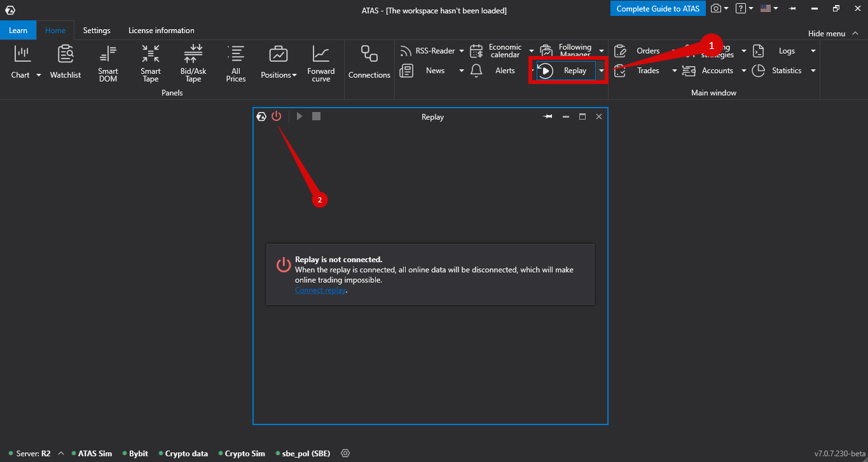The image size is (868, 462).
Task: Open the Accounts icon
Action: 689,71
